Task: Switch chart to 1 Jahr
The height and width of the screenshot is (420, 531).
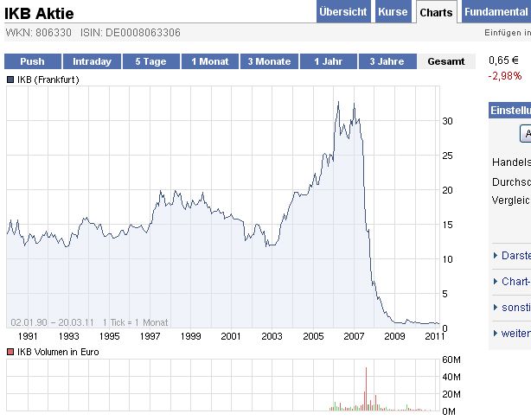Action: coord(328,61)
